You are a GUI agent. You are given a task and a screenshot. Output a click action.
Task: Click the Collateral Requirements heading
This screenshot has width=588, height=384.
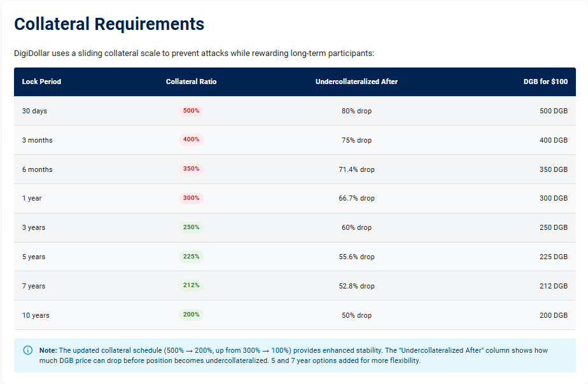(109, 24)
